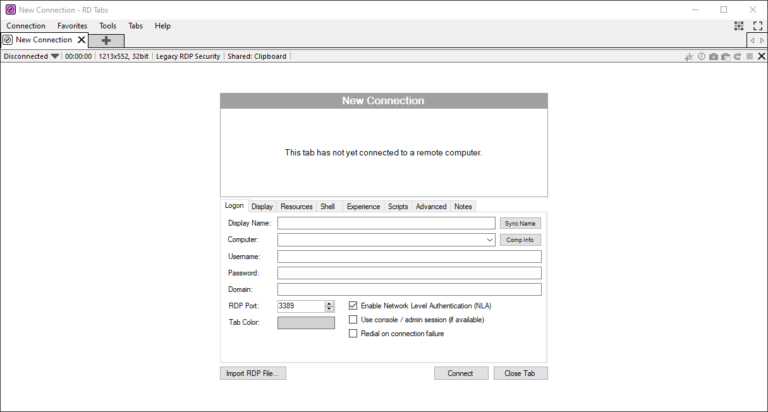Click the reconnect arrow icon

tap(737, 57)
